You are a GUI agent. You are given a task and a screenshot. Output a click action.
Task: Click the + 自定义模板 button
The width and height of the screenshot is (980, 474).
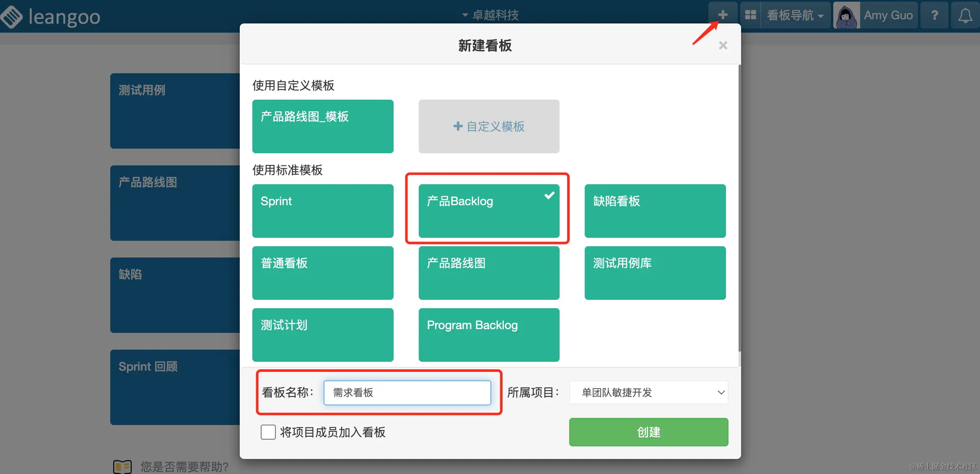[489, 126]
